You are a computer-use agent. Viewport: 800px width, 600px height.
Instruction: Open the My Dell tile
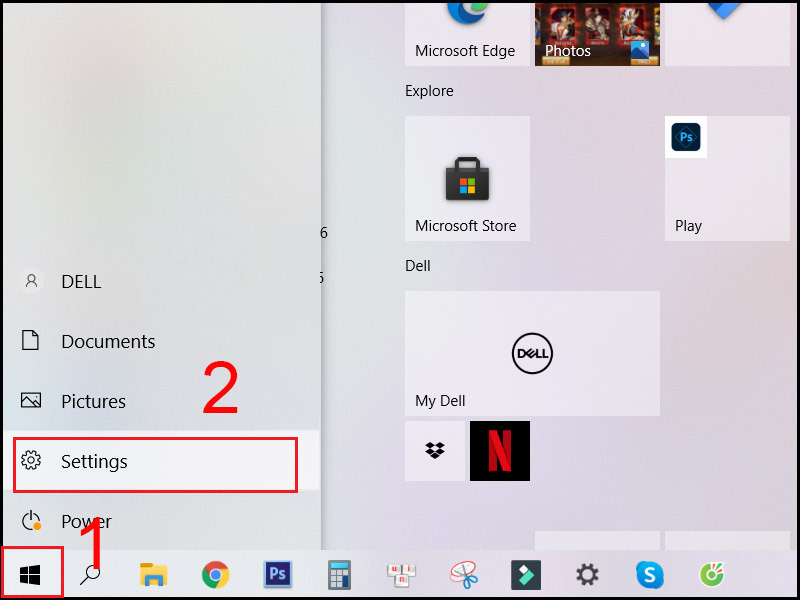[x=532, y=353]
